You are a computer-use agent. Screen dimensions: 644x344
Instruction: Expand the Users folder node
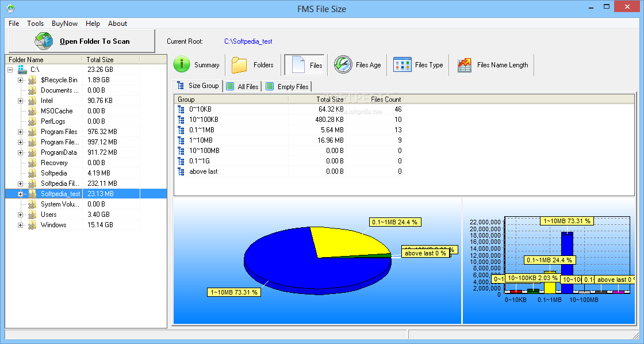(x=20, y=215)
